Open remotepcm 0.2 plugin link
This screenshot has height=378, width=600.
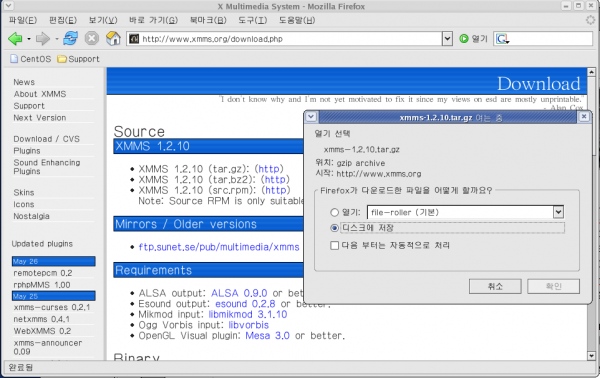point(43,273)
